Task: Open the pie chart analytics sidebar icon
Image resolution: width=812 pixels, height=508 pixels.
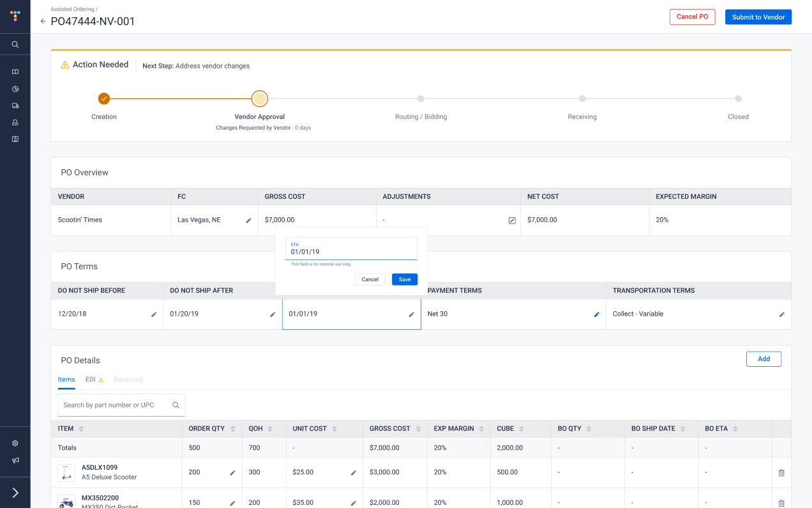Action: click(x=15, y=89)
